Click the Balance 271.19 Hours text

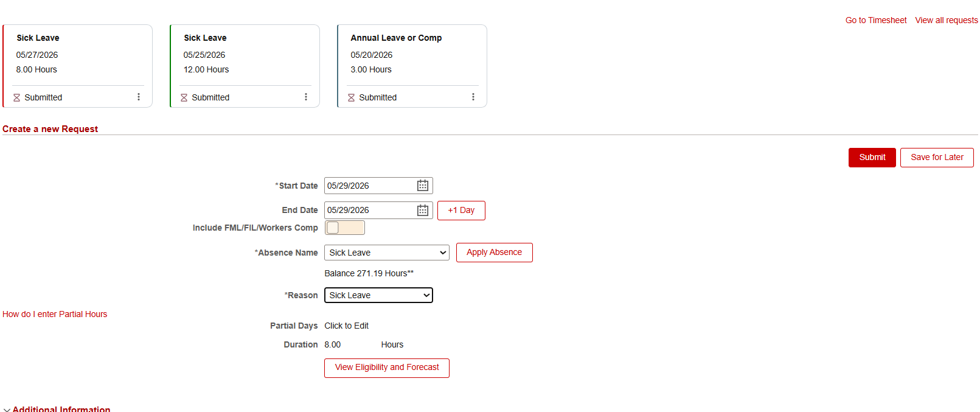point(369,273)
